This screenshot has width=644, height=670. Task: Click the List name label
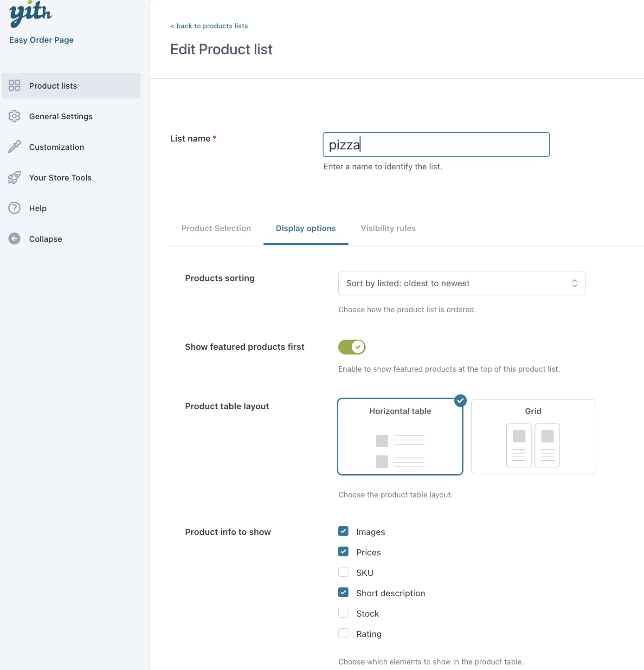(190, 138)
